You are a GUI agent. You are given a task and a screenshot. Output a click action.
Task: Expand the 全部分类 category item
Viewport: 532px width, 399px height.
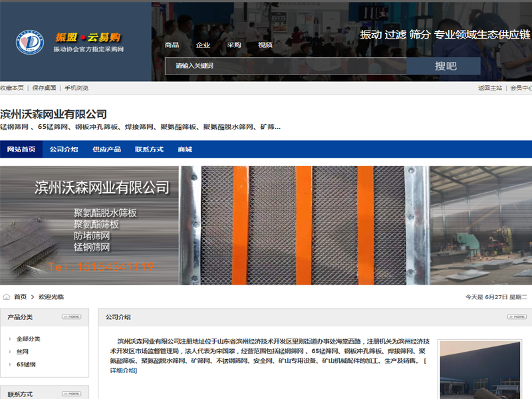click(28, 338)
